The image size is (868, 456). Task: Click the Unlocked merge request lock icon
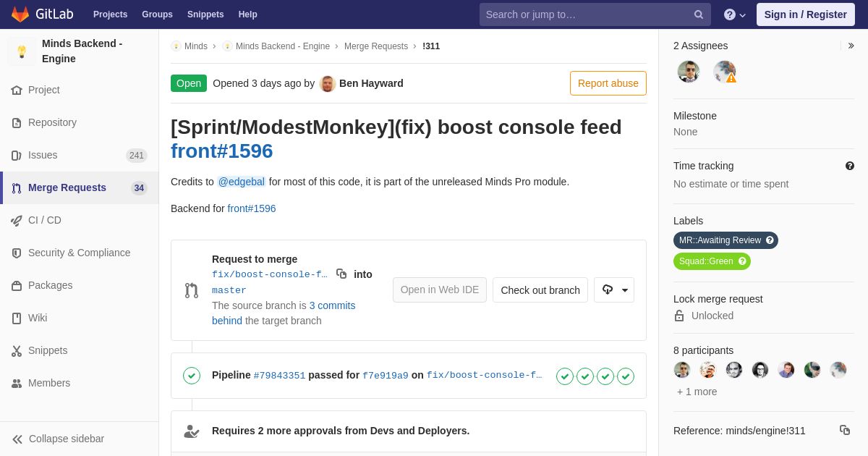679,316
